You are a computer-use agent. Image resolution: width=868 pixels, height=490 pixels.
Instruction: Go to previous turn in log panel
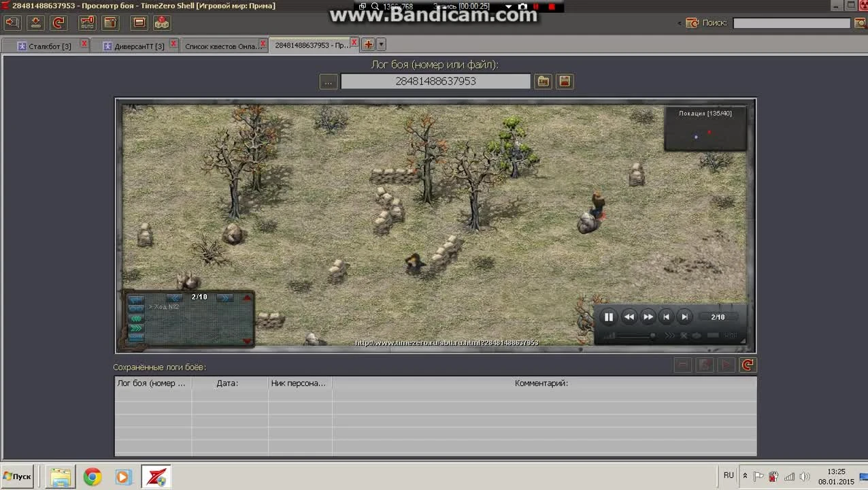pos(174,297)
